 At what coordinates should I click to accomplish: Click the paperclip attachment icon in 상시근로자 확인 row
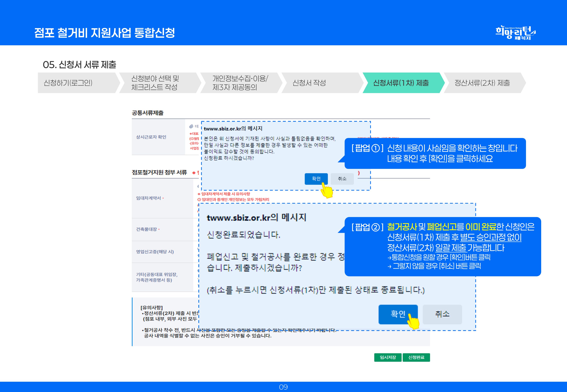pyautogui.click(x=191, y=126)
